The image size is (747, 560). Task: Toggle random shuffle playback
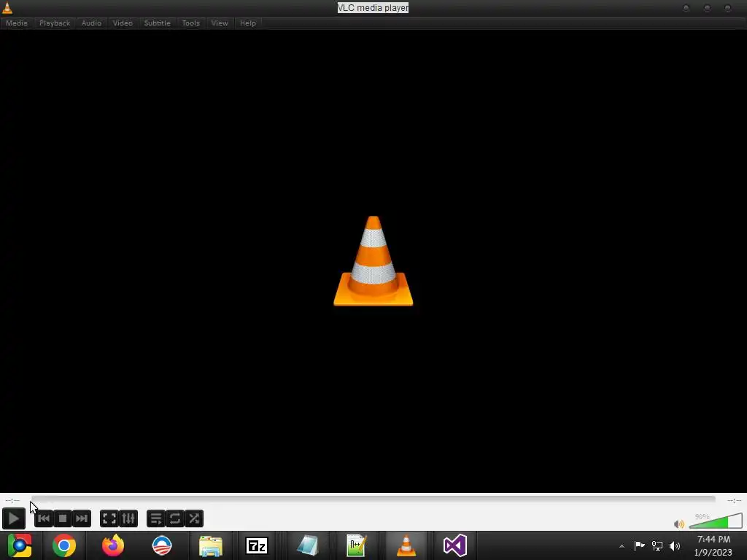tap(194, 518)
